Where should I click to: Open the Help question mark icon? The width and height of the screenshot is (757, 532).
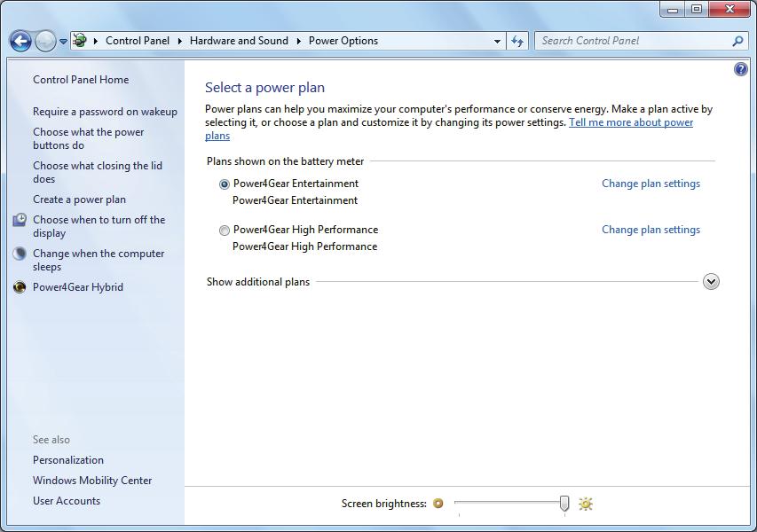pos(741,70)
